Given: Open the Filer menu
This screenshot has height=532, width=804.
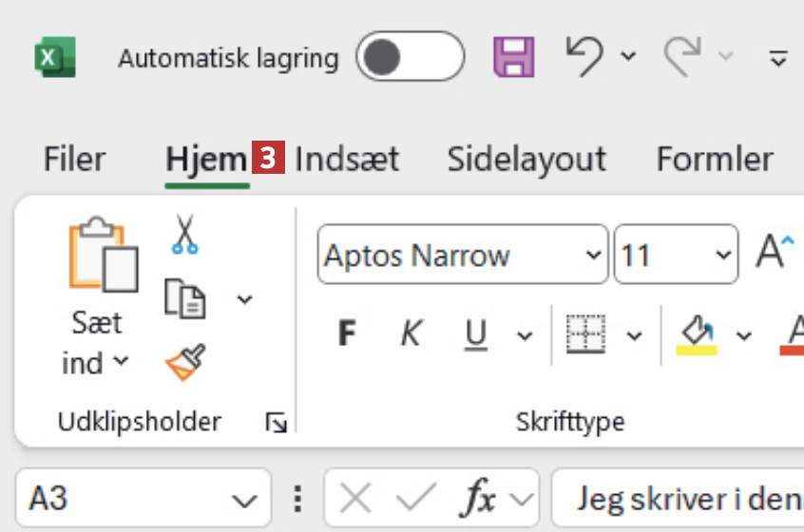Looking at the screenshot, I should pos(75,159).
